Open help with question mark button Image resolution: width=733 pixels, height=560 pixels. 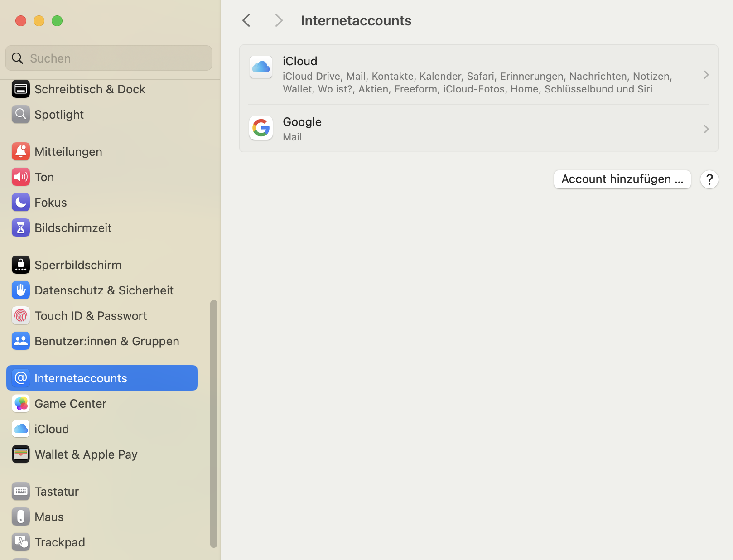tap(709, 179)
